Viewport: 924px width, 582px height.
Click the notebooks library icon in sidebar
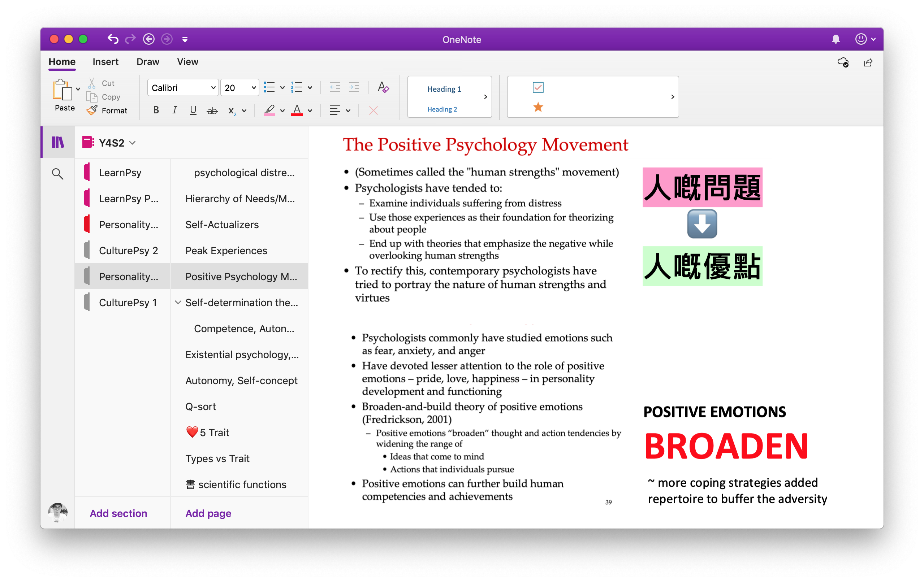pos(57,142)
